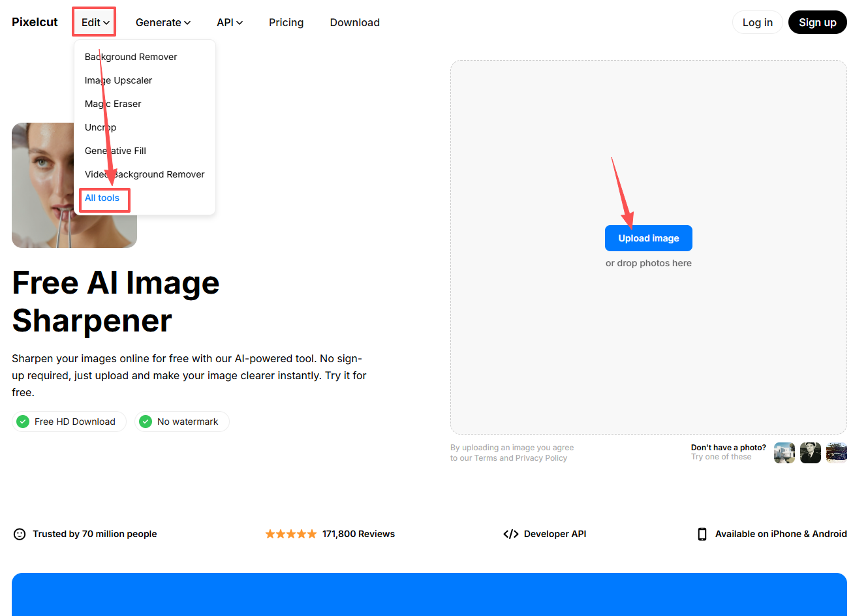Image resolution: width=853 pixels, height=616 pixels.
Task: Open Magic Eraser from the Edit menu
Action: (113, 104)
